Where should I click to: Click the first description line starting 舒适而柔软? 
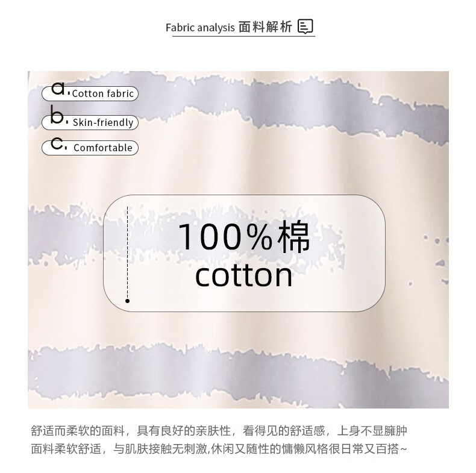tap(219, 430)
